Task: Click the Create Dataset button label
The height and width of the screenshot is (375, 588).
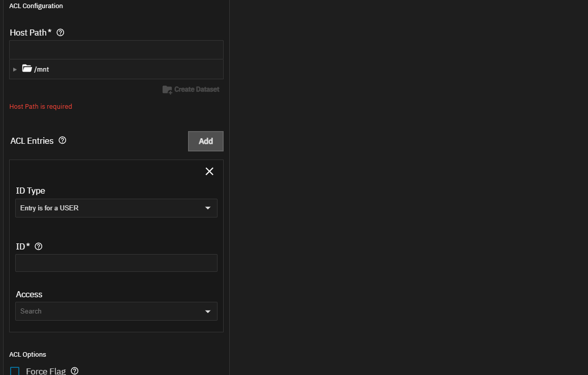Action: (197, 89)
